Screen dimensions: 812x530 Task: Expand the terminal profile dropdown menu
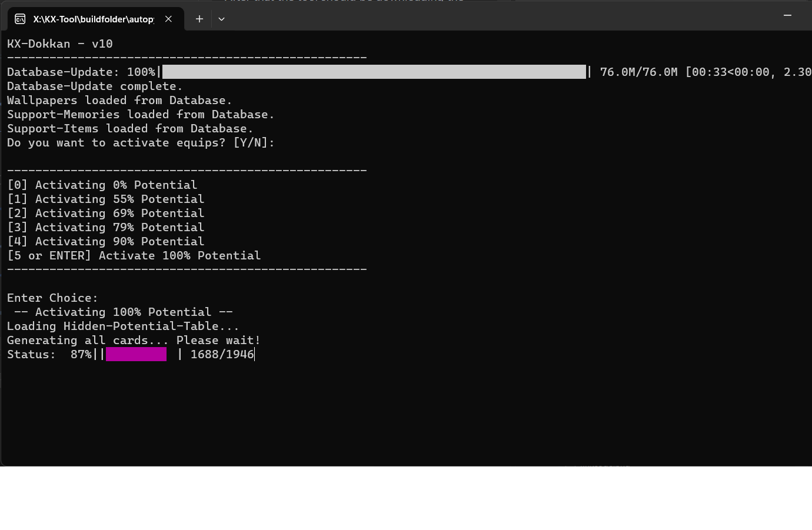[x=221, y=19]
